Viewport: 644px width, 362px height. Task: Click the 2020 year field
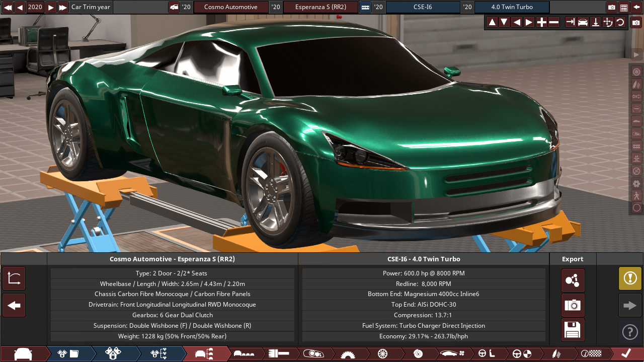point(35,7)
